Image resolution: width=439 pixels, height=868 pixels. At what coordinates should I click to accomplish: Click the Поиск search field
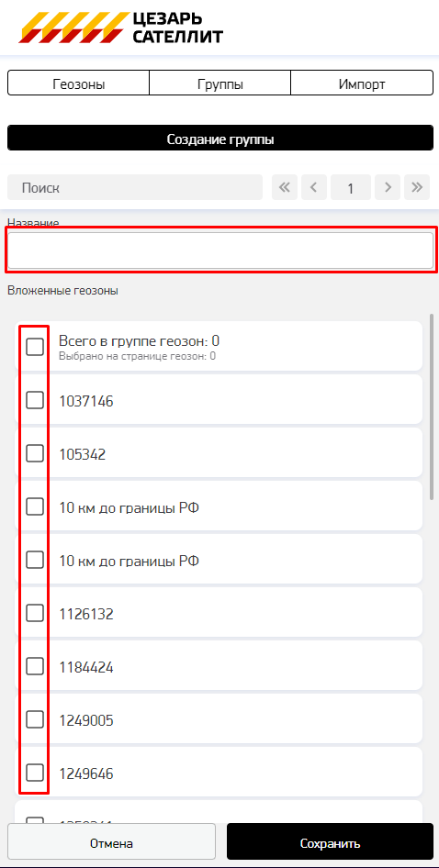(x=135, y=188)
